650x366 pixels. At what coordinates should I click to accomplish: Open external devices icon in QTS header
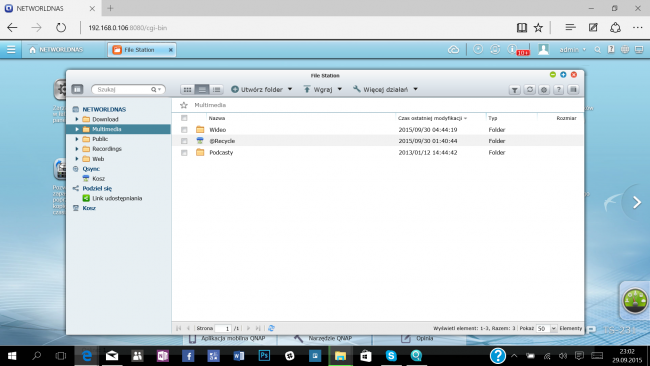click(495, 49)
